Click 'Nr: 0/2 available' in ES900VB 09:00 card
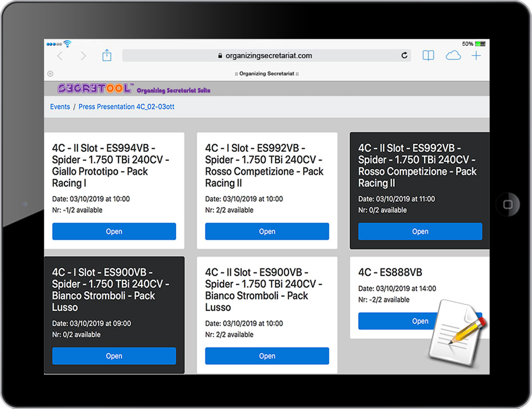 click(76, 335)
